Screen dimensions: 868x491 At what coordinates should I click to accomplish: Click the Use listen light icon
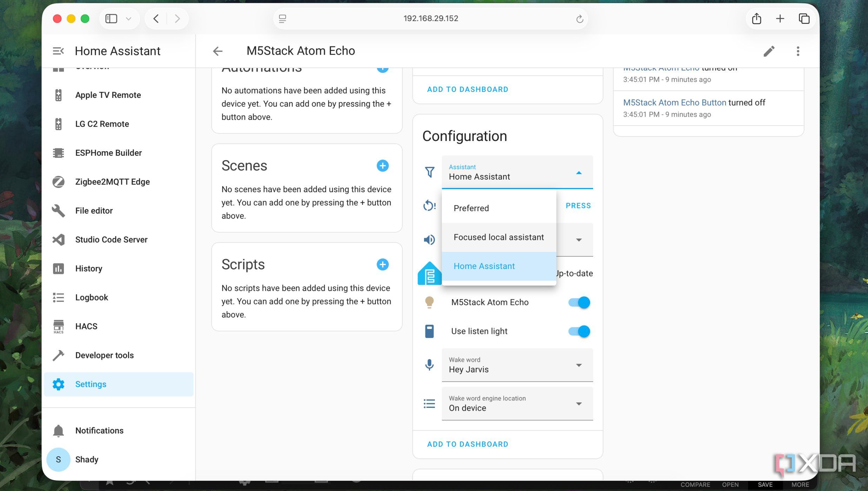(x=429, y=331)
